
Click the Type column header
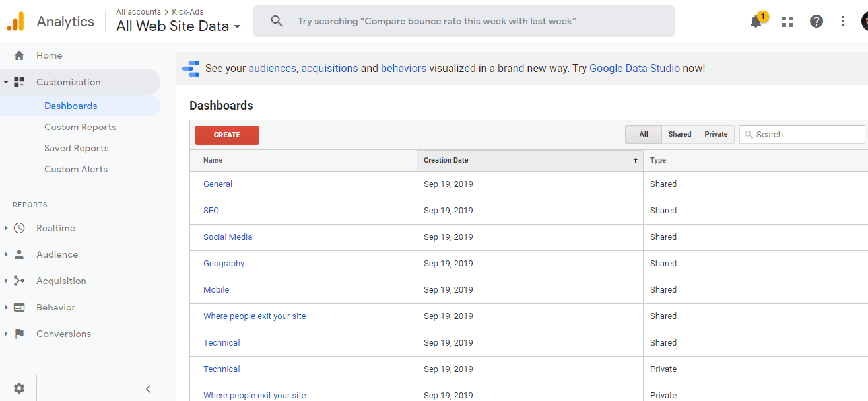756,160
